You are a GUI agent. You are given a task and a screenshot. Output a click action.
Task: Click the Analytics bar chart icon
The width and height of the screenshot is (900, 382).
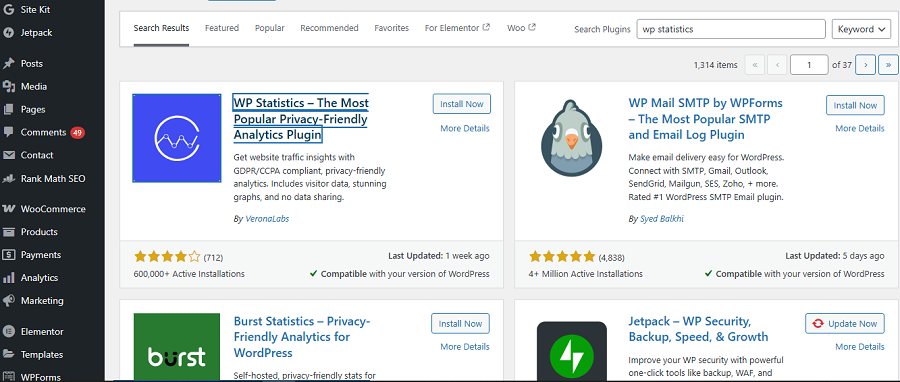click(9, 278)
